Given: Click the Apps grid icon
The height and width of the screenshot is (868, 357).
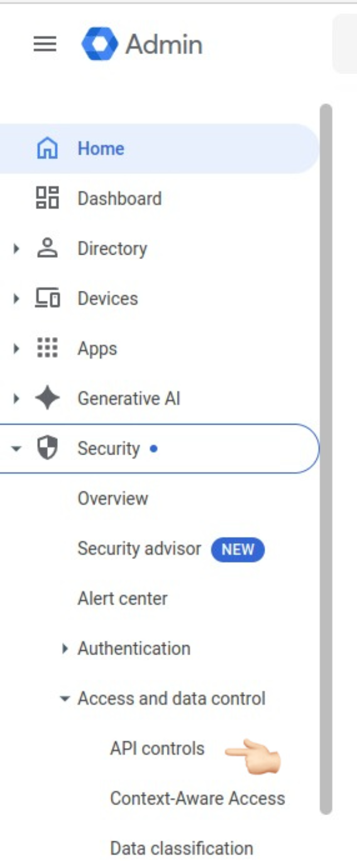Looking at the screenshot, I should coord(47,349).
